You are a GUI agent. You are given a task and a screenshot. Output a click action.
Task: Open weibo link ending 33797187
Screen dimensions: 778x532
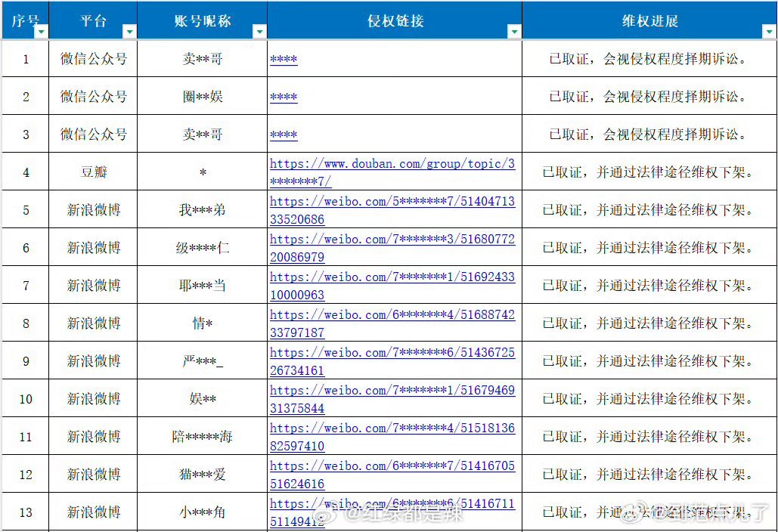392,323
